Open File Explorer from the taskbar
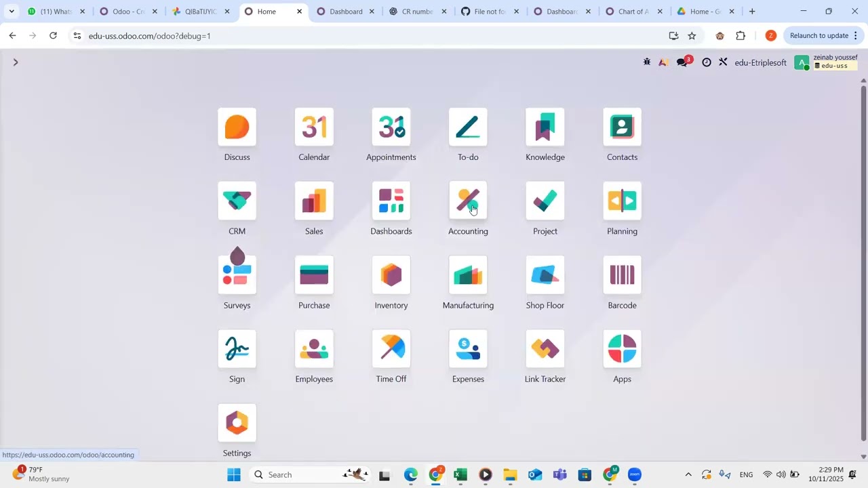Screen dimensions: 868x488 511,475
